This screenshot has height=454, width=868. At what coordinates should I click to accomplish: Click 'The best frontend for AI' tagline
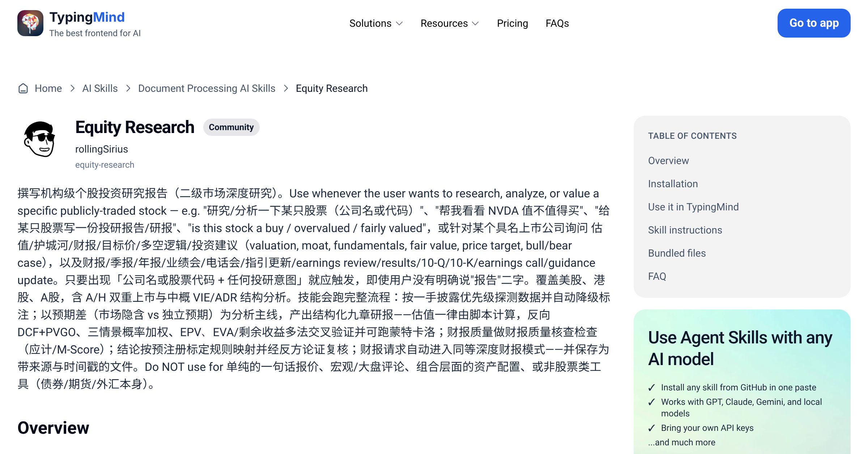(95, 33)
